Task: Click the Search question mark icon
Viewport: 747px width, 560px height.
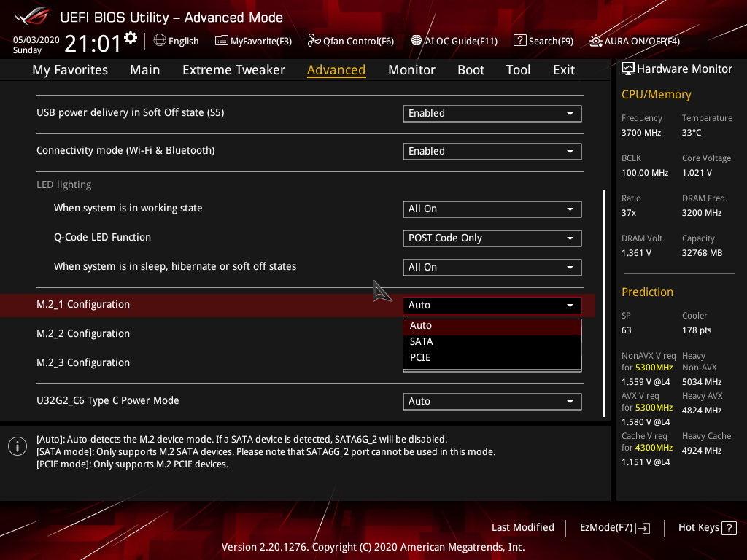Action: coord(519,41)
